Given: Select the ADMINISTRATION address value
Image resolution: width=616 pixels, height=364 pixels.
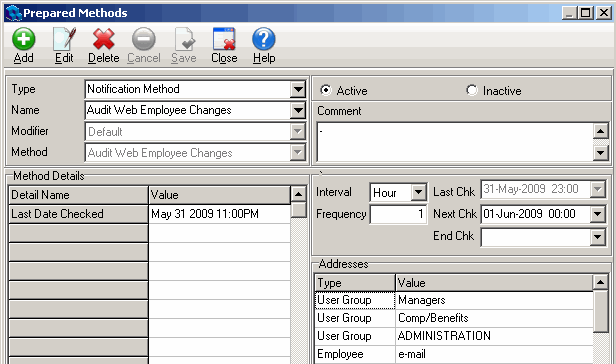Looking at the screenshot, I should pos(494,336).
